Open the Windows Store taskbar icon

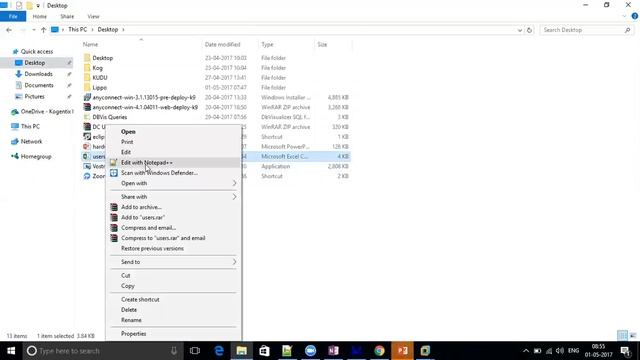click(264, 351)
